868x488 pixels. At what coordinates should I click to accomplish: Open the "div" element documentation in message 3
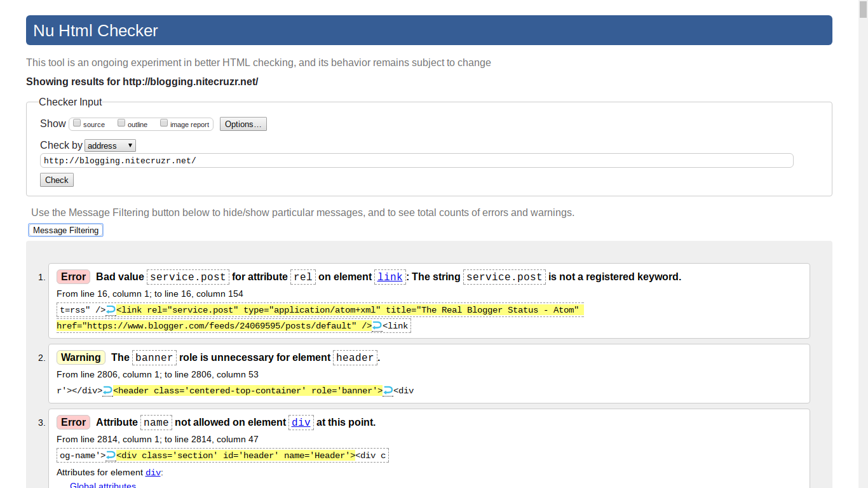tap(301, 422)
